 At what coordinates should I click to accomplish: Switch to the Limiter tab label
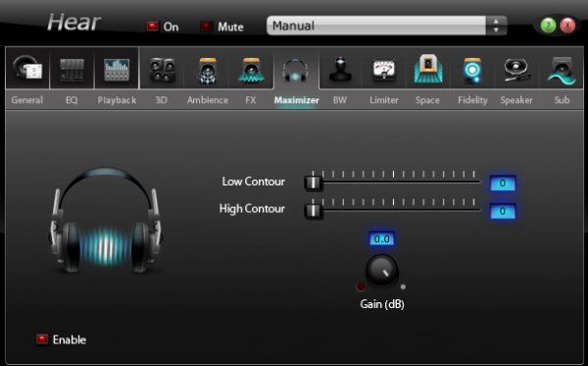coord(383,100)
